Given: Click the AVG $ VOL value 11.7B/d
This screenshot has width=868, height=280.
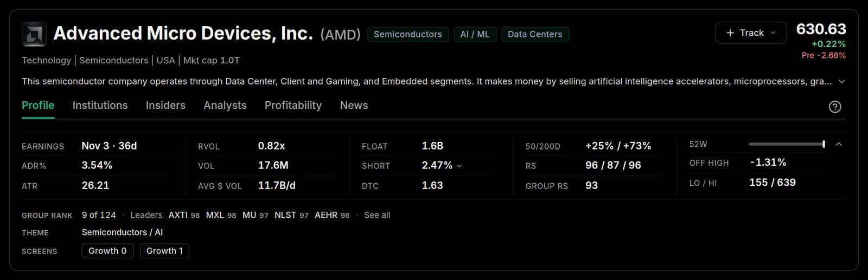Looking at the screenshot, I should 277,185.
